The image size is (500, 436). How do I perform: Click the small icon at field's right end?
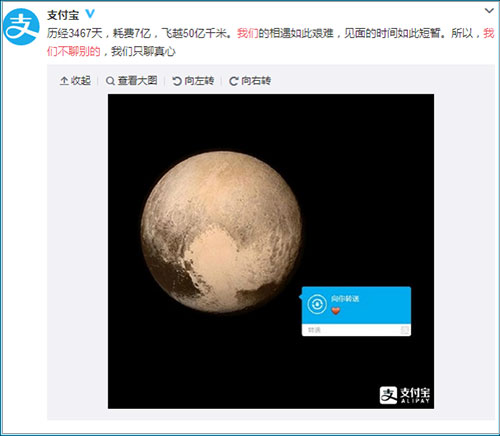point(404,330)
